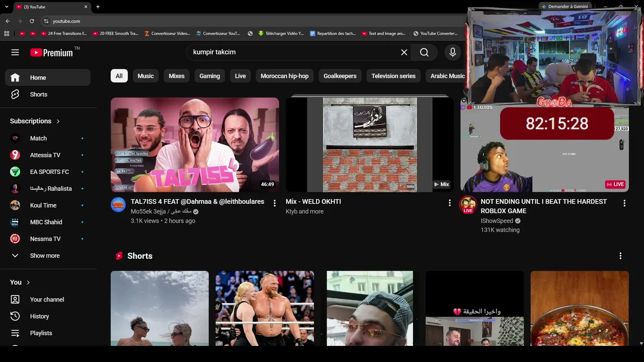This screenshot has width=644, height=362.
Task: Select the All filter chip
Action: click(119, 76)
